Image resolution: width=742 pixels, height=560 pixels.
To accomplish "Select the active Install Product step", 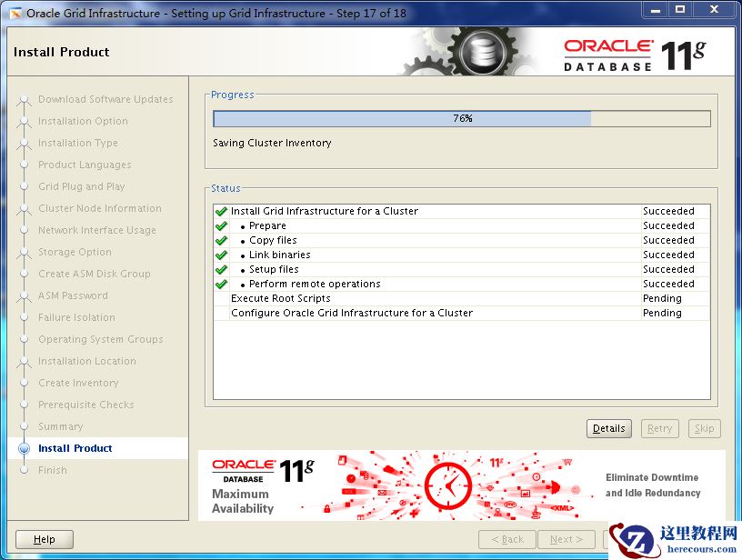I will [x=75, y=448].
